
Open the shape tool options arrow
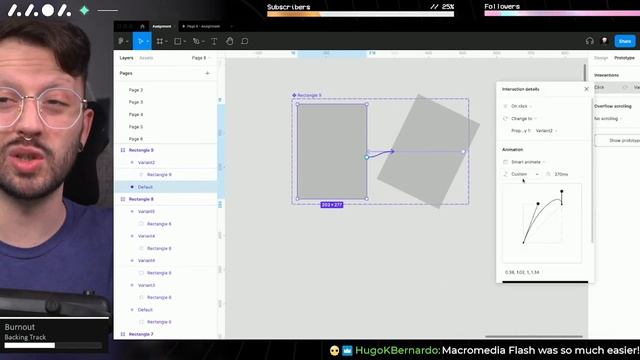point(184,42)
